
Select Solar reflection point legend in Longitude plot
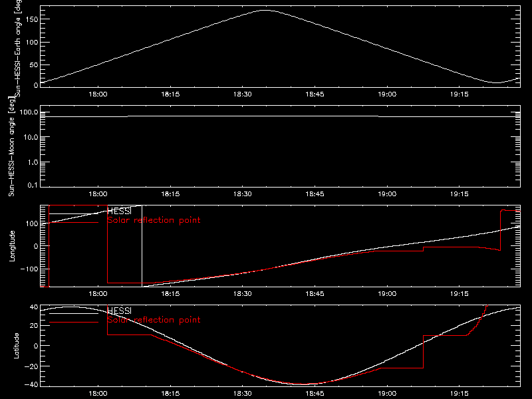(x=154, y=220)
